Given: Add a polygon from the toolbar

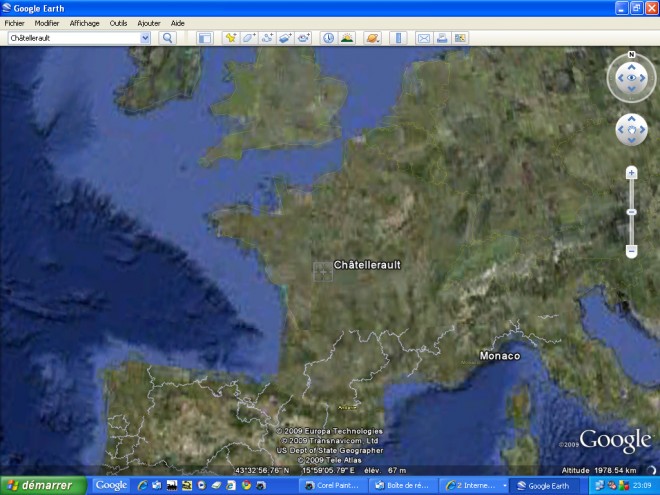Looking at the screenshot, I should click(249, 38).
